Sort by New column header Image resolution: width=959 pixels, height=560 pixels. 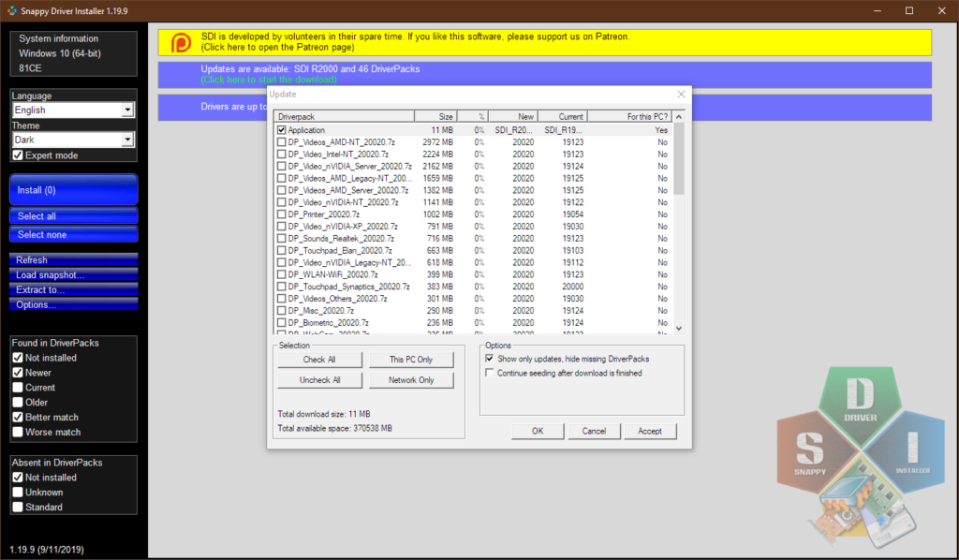click(x=512, y=116)
